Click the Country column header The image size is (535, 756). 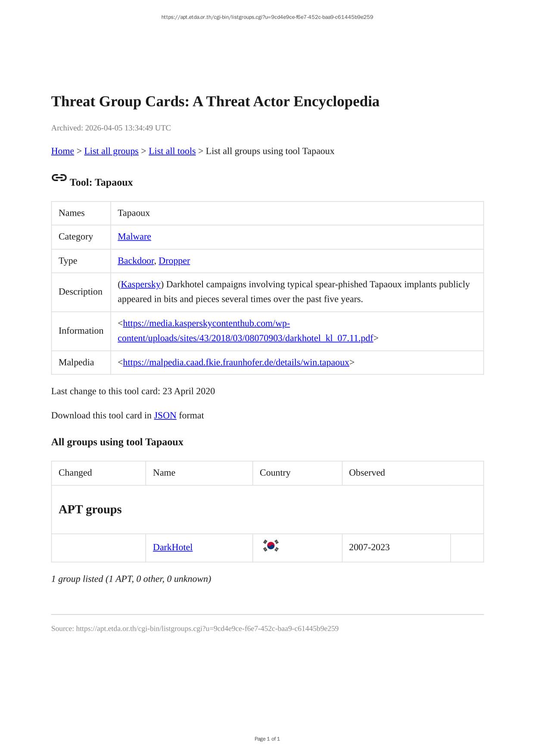click(x=275, y=473)
